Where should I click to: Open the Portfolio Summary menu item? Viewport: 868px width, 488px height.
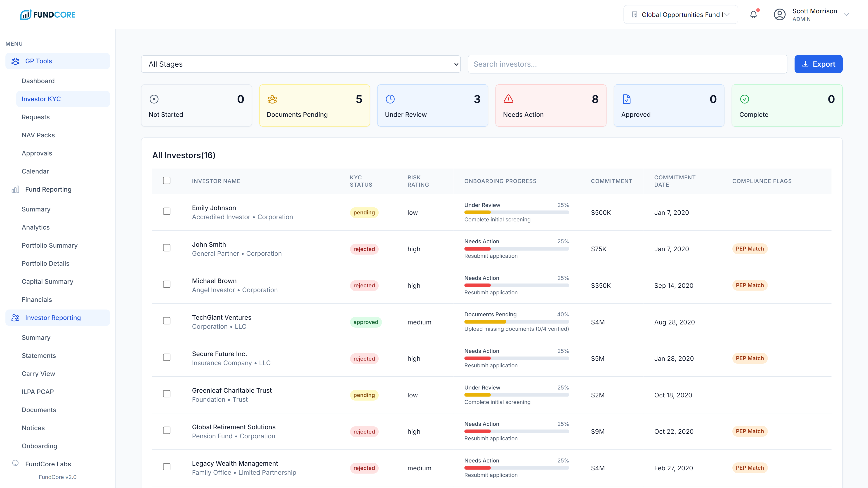tap(50, 245)
